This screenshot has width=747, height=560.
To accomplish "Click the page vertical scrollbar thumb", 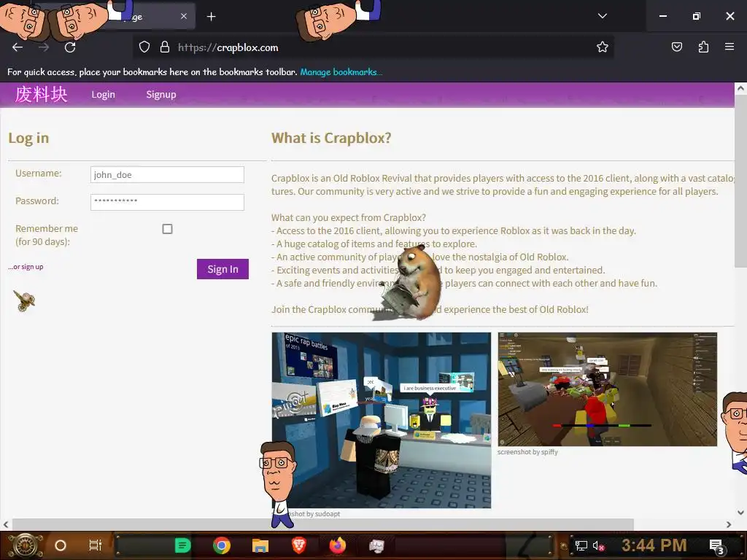I will click(740, 181).
